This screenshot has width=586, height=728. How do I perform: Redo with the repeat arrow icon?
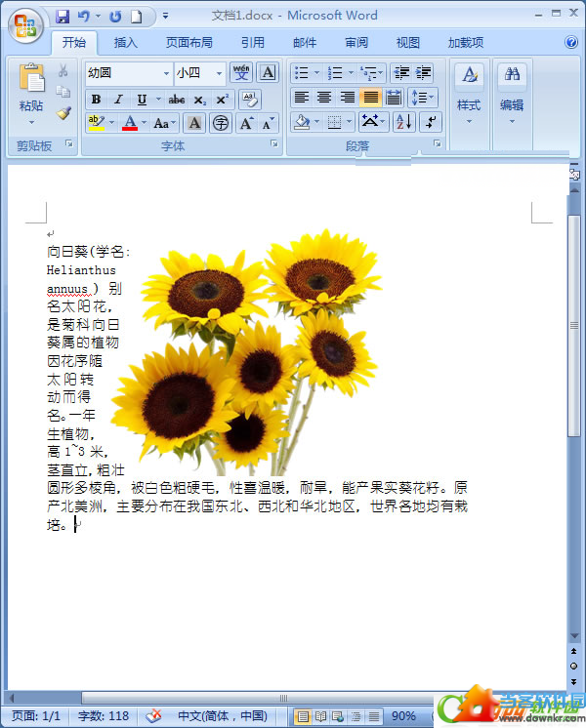(115, 17)
